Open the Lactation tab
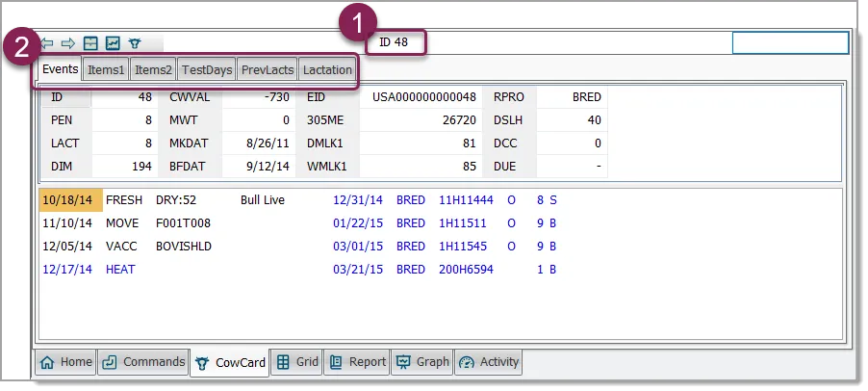868x391 pixels. (327, 69)
